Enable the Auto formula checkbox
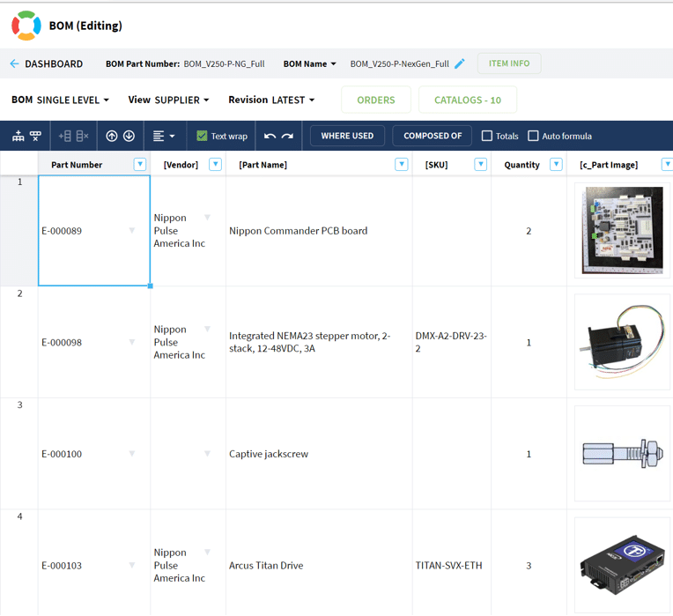The width and height of the screenshot is (673, 616). 533,136
